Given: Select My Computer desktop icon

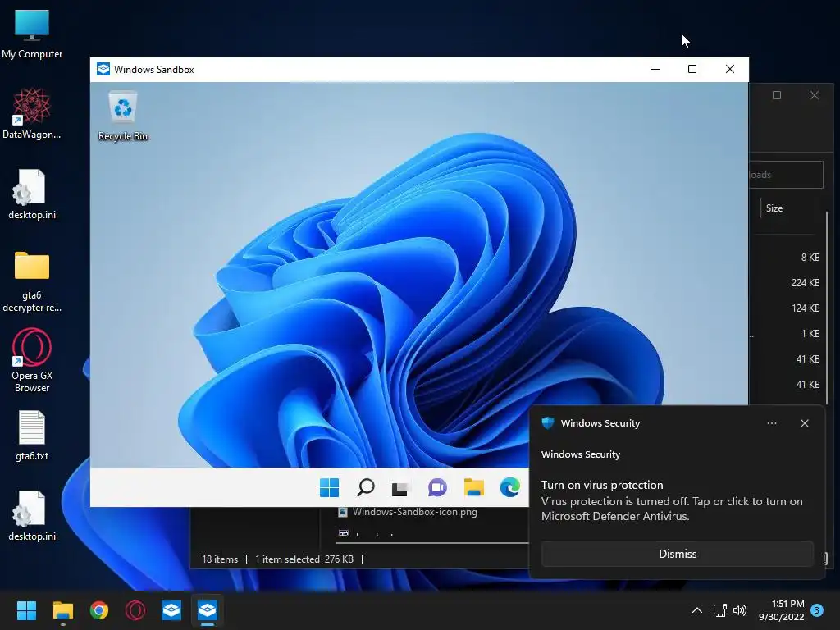Looking at the screenshot, I should click(x=32, y=34).
